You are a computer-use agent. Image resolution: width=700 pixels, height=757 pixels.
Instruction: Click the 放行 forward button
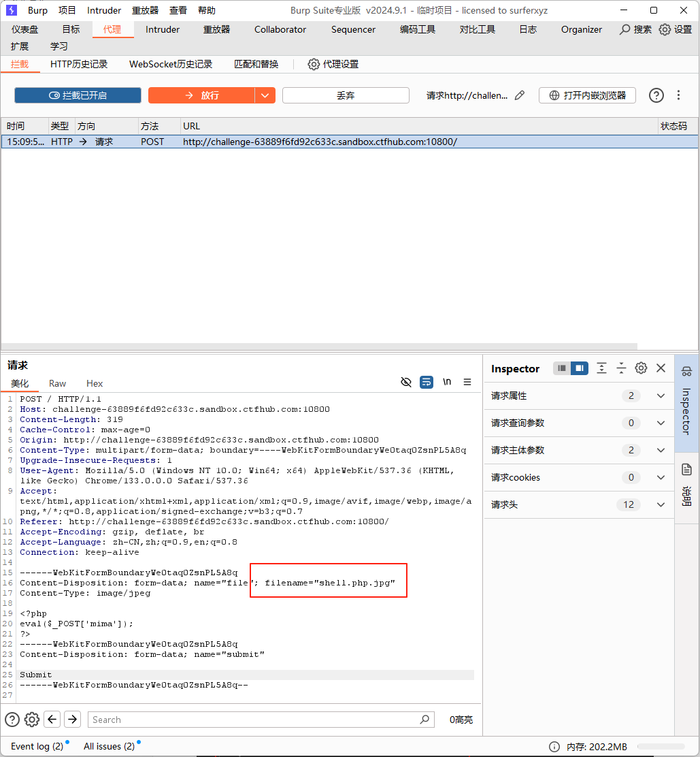click(201, 95)
